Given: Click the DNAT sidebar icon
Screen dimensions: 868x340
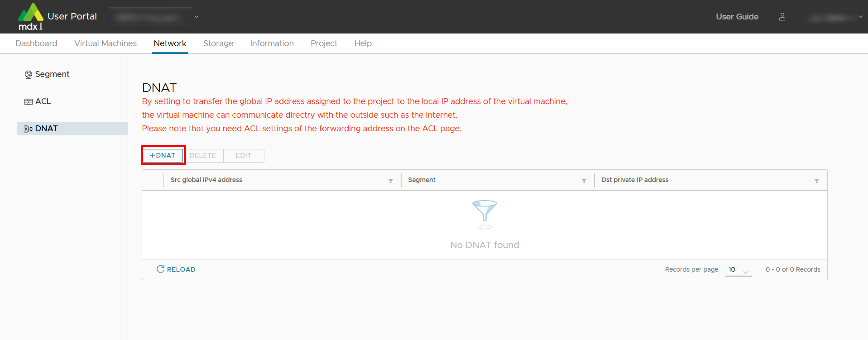Looking at the screenshot, I should coord(28,129).
